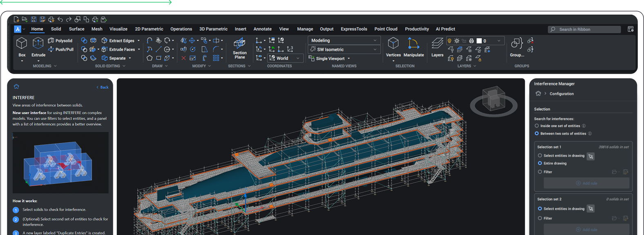The image size is (644, 235).
Task: Choose 'Entire drawing' for Selection set 1
Action: pyautogui.click(x=540, y=163)
